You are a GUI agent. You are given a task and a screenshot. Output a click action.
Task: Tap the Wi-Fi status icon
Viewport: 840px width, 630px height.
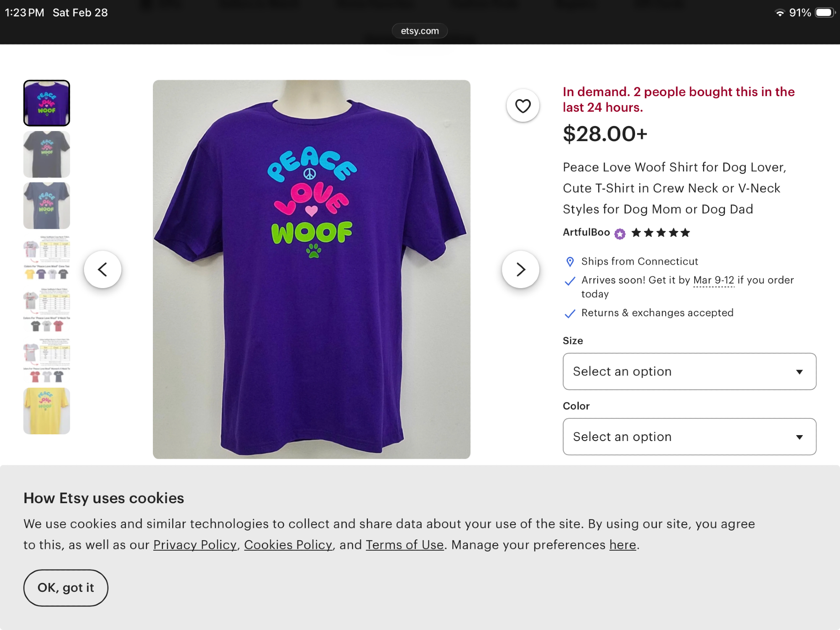pyautogui.click(x=780, y=13)
